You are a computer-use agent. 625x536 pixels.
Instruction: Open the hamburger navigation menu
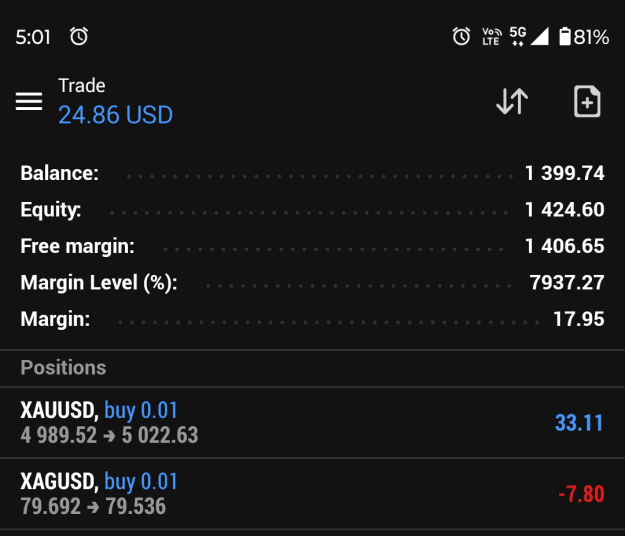[x=29, y=101]
